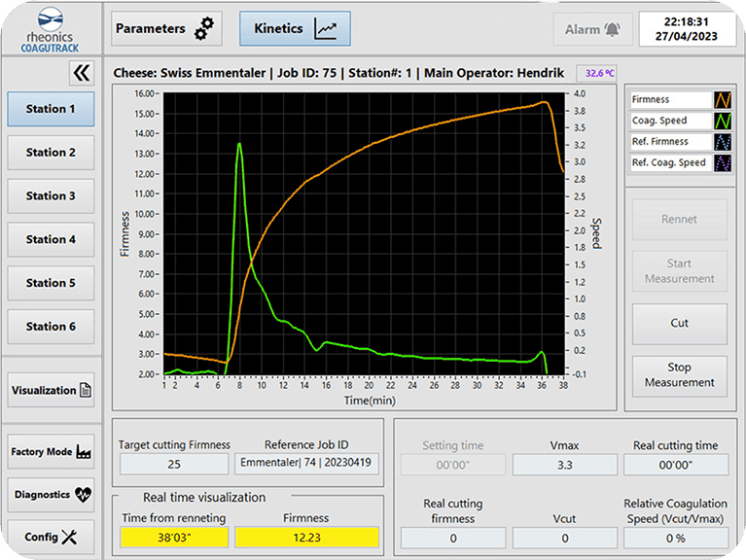The image size is (746, 560).
Task: Toggle Ref. Firmness curve legend swatch
Action: click(723, 142)
